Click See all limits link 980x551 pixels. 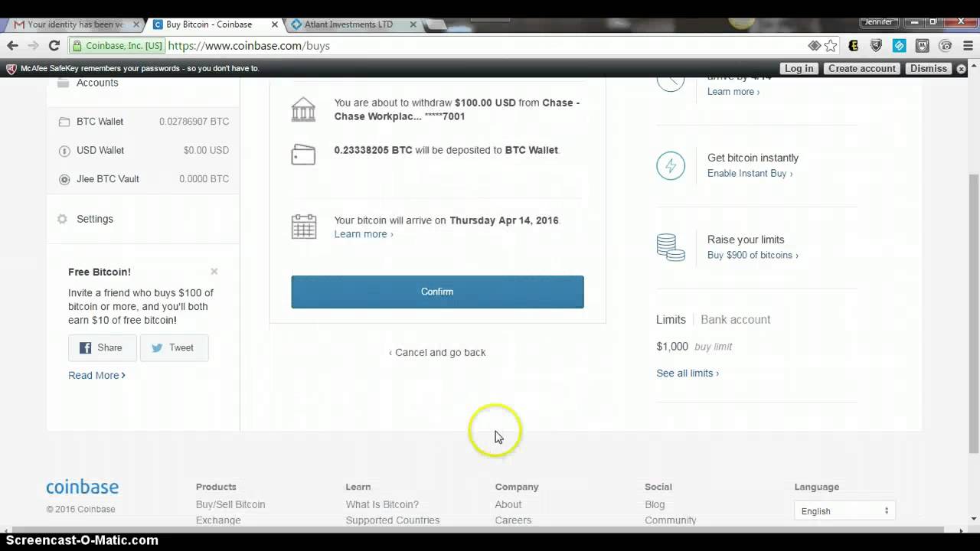coord(688,373)
